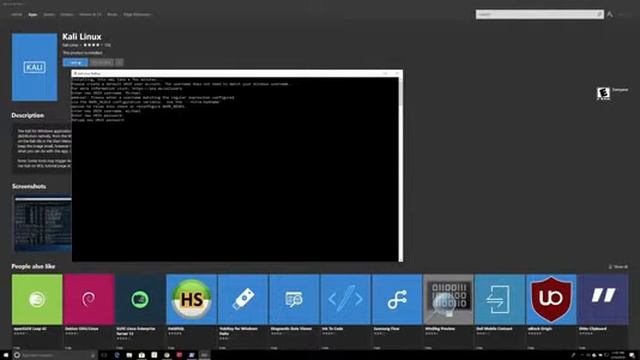
Task: Click the Kali terminal title bar icon
Action: point(75,73)
